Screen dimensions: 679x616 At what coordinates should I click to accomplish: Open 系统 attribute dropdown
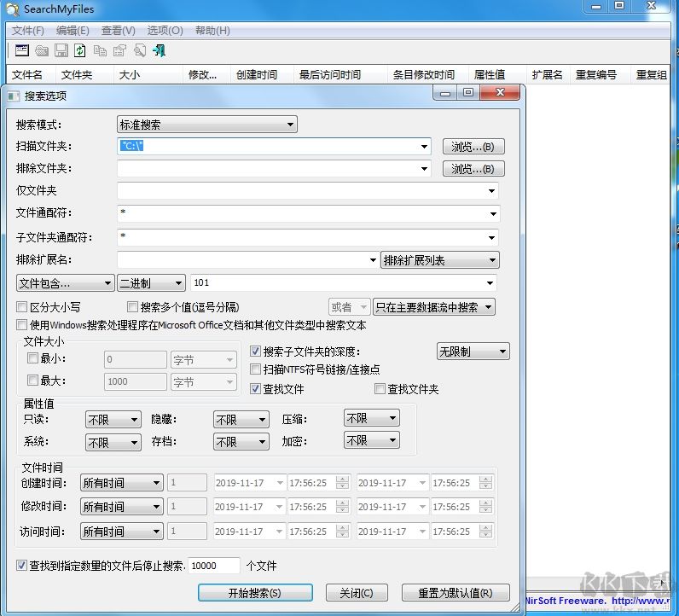[113, 442]
